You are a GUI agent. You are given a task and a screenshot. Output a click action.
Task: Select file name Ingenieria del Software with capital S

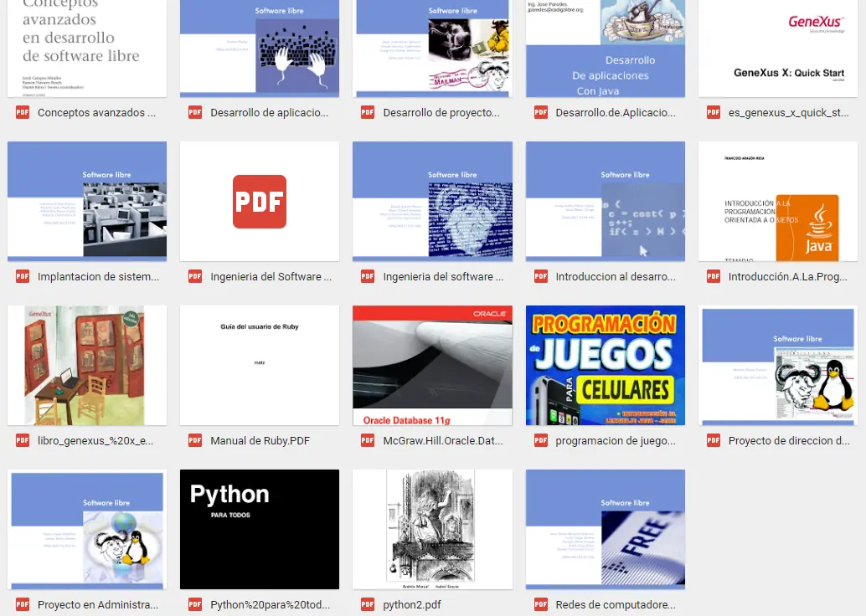(x=271, y=276)
